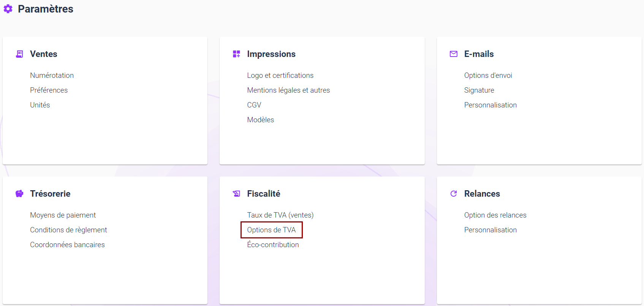Select Mentions légales et autres
This screenshot has height=306, width=644.
click(288, 90)
